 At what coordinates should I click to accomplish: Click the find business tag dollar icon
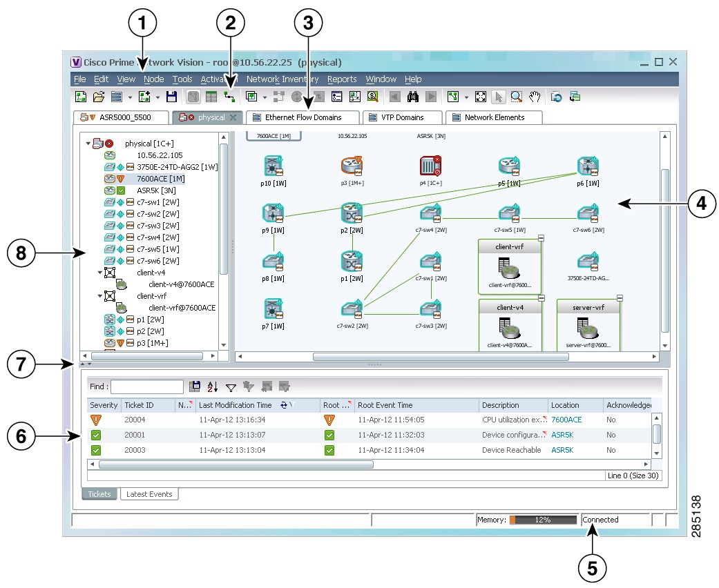pos(372,97)
